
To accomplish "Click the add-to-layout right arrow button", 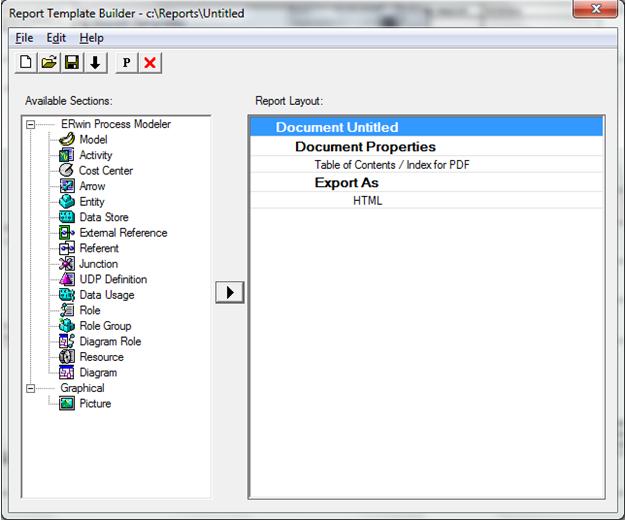I will [230, 293].
